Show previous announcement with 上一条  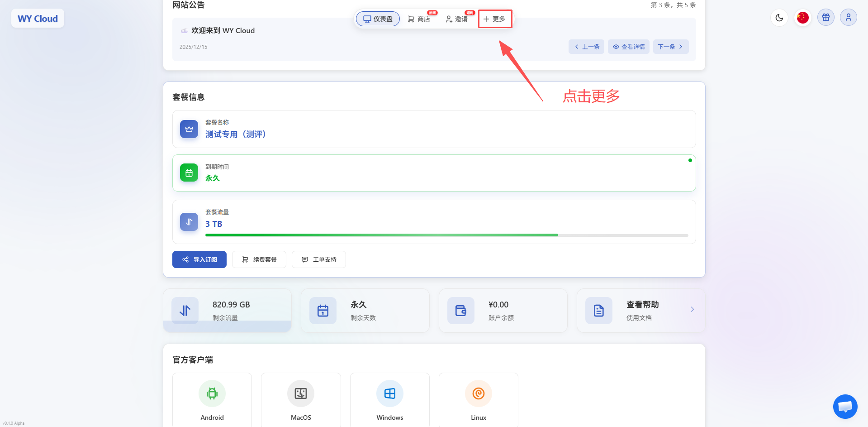pyautogui.click(x=586, y=47)
